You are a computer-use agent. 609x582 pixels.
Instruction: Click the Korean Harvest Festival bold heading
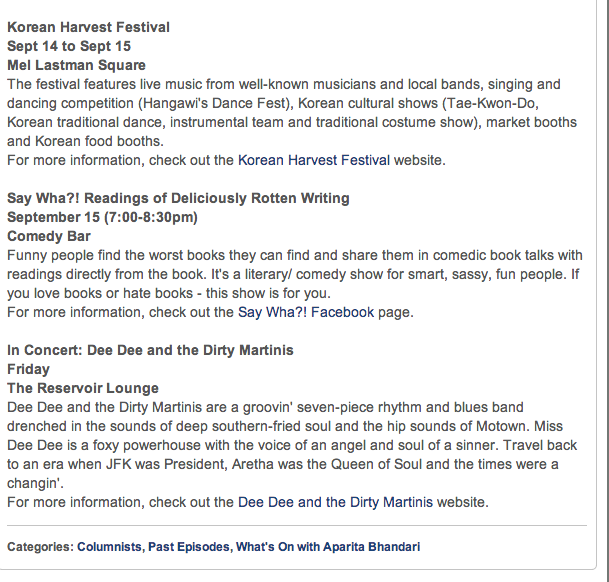88,27
